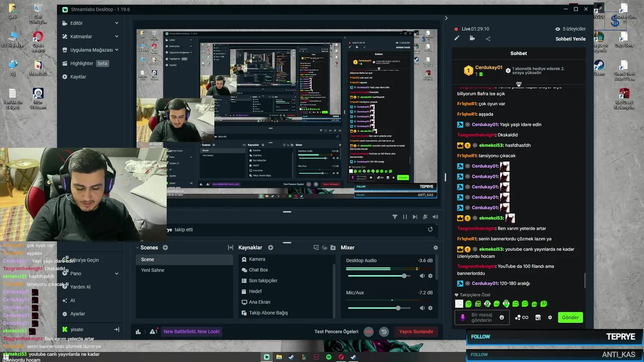The image size is (644, 362).
Task: Open Yardım Al in sidebar
Action: [x=80, y=287]
